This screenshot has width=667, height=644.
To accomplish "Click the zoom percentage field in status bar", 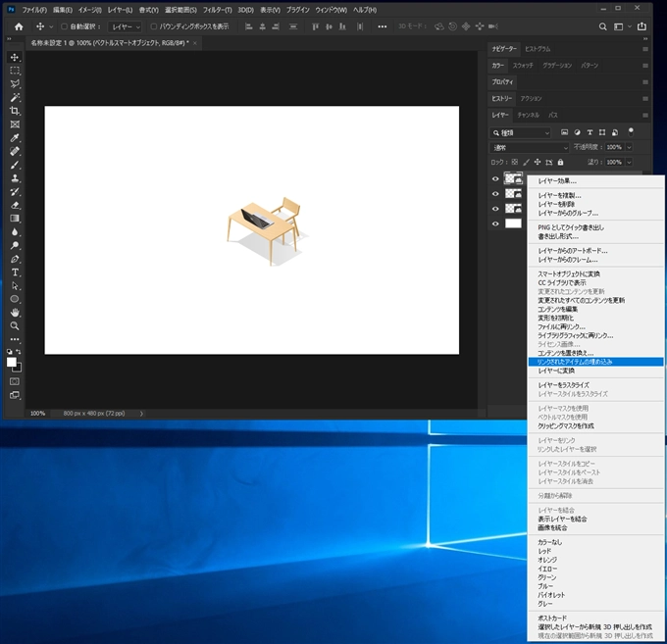I will [x=37, y=413].
